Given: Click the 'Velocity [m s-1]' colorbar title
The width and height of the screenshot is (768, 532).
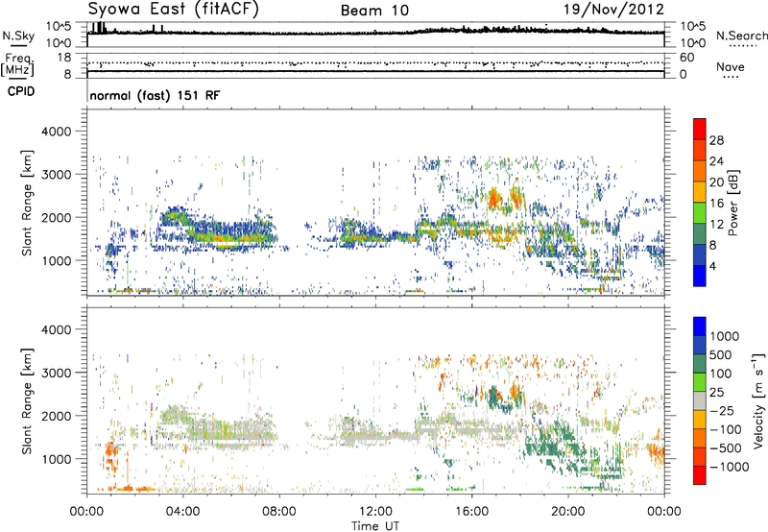Looking at the screenshot, I should click(x=758, y=400).
